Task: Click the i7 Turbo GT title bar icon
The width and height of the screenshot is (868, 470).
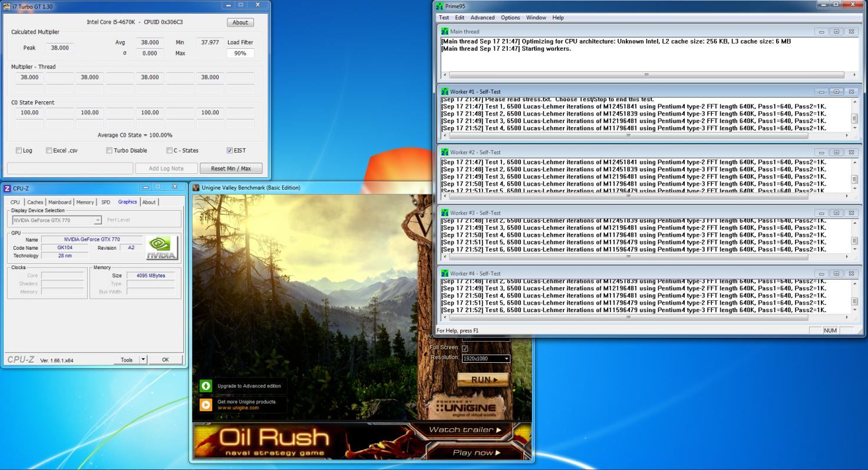Action: 7,5
